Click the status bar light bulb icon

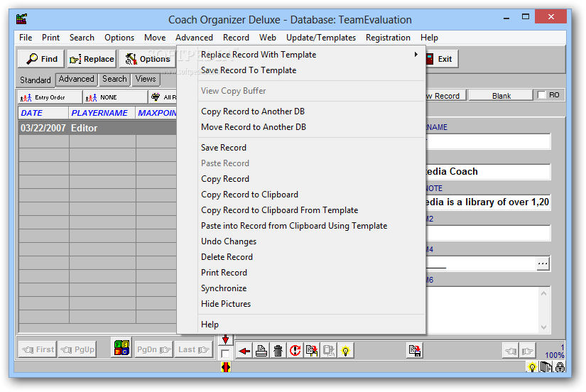pos(532,367)
